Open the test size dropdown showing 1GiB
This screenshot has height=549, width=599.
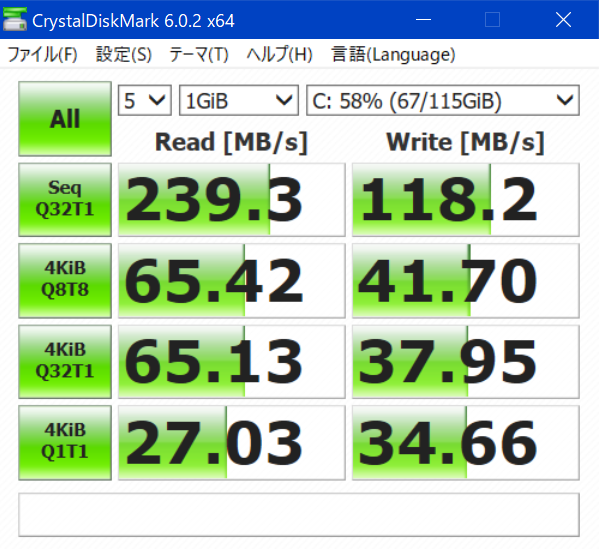[239, 100]
